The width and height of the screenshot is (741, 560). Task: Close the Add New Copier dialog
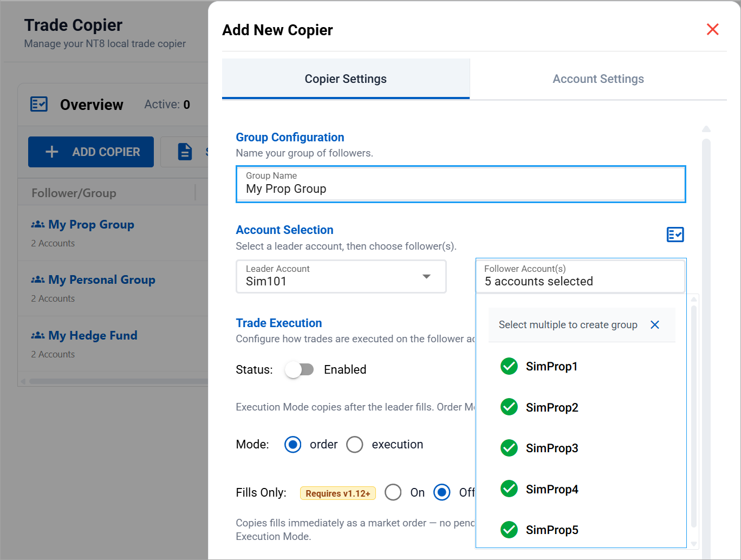[x=712, y=29]
